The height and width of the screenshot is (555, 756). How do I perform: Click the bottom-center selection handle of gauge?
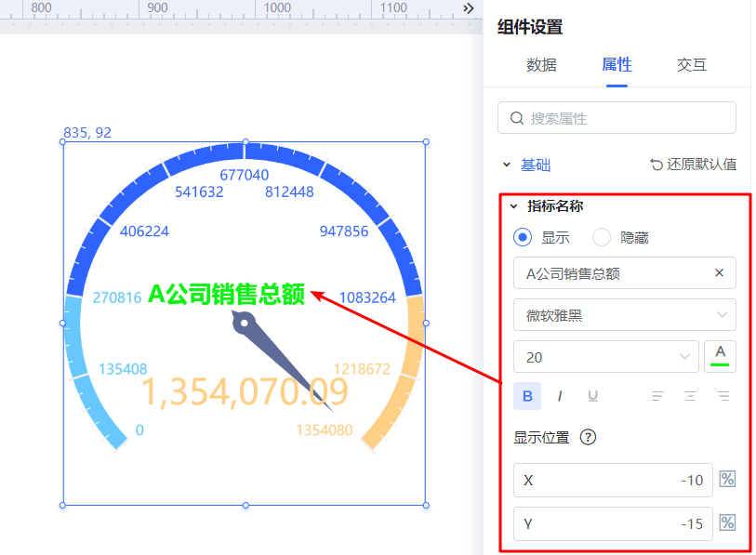point(245,505)
